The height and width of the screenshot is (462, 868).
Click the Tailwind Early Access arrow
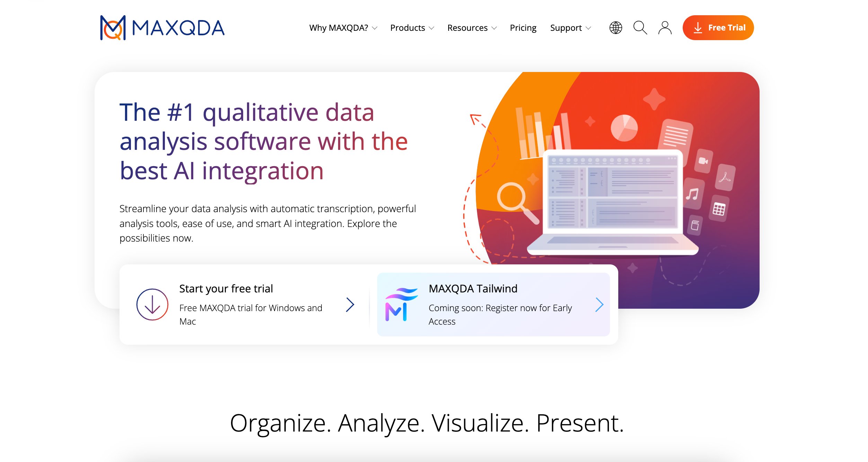coord(599,305)
